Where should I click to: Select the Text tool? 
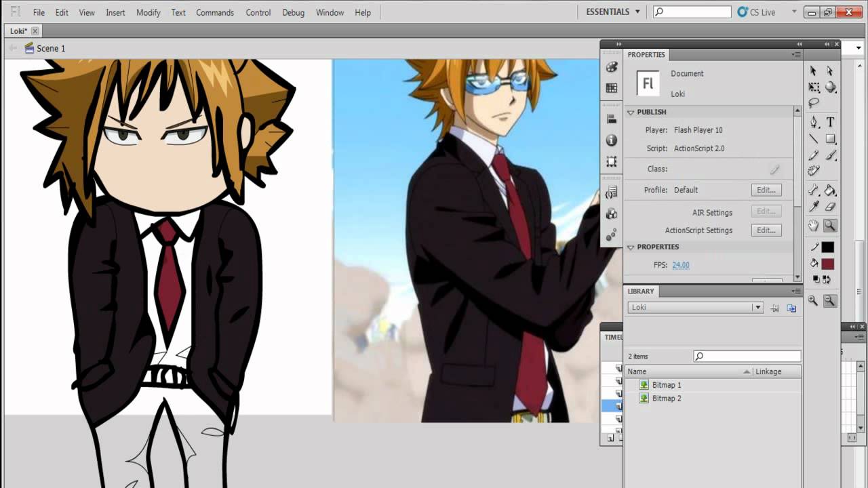[830, 122]
